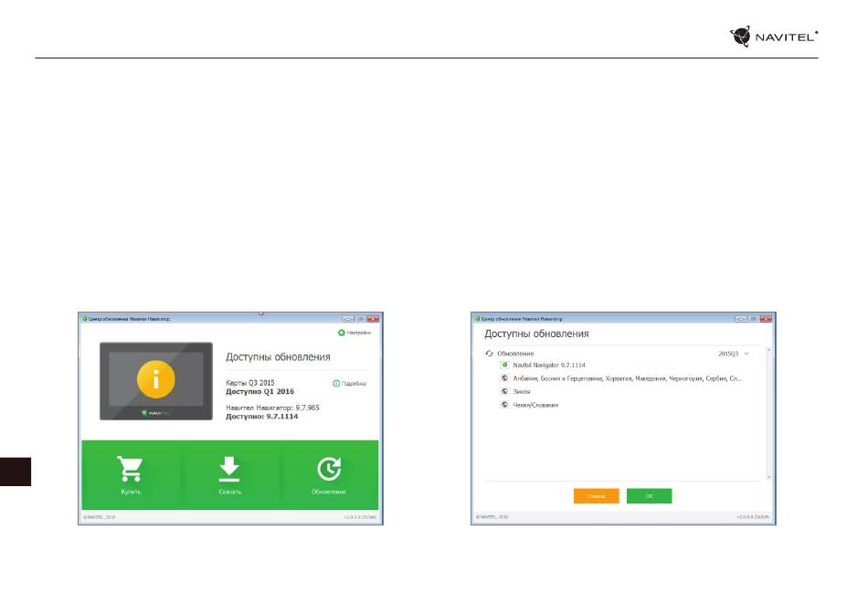The width and height of the screenshot is (868, 615).
Task: Click the device thumbnail with yellow info icon
Action: click(x=156, y=381)
